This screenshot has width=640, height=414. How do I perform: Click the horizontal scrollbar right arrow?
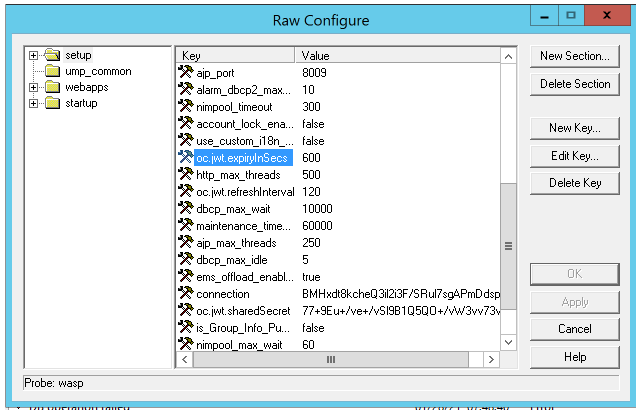[x=491, y=359]
